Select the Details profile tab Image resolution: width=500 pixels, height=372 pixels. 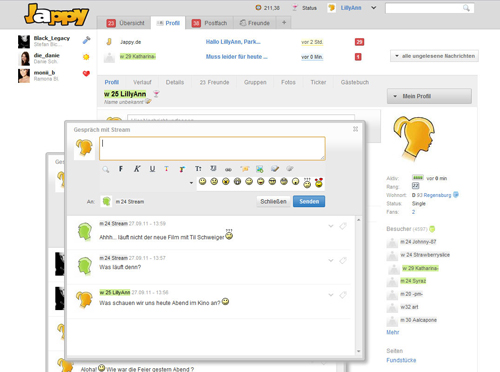(x=175, y=82)
